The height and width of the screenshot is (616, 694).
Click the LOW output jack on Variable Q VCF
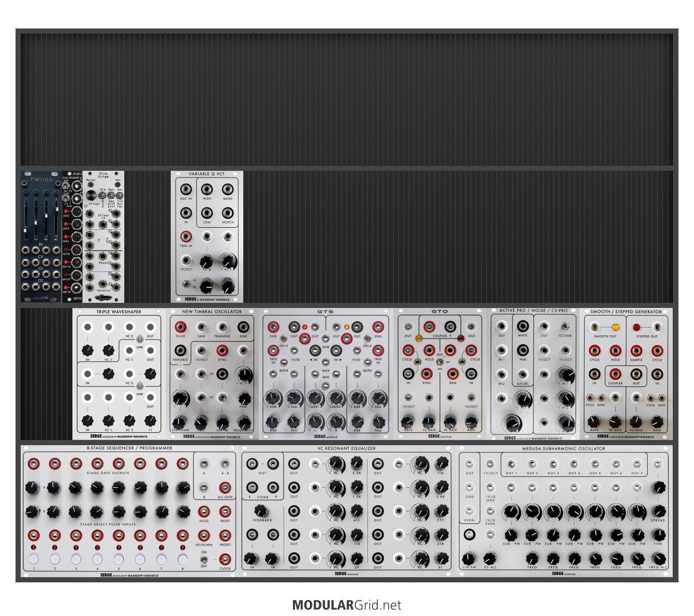tap(207, 212)
